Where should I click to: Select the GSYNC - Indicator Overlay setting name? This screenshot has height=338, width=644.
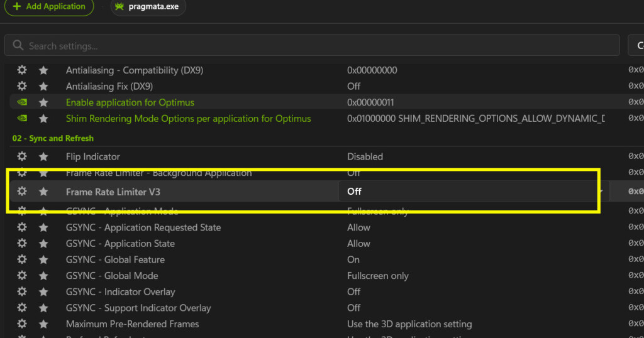click(x=120, y=292)
